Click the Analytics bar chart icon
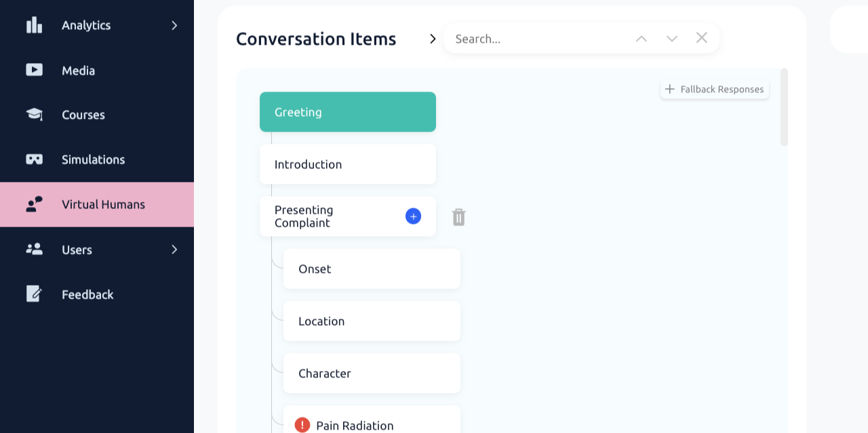Image resolution: width=868 pixels, height=433 pixels. (x=34, y=25)
